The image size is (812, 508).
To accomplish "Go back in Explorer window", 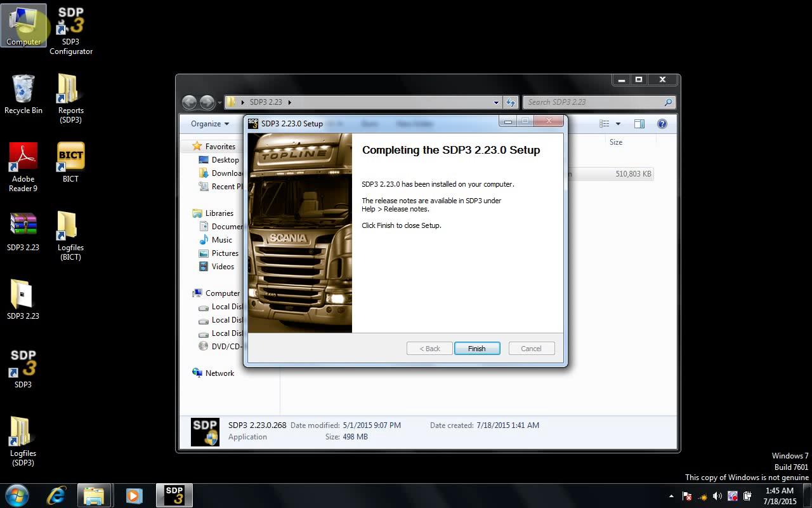I will [x=189, y=102].
